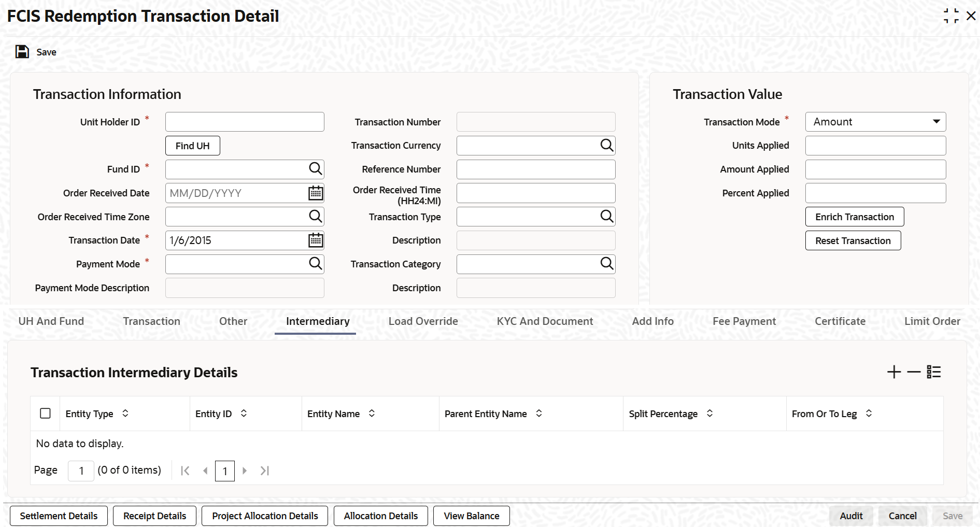980x527 pixels.
Task: Focus the Unit Holder ID field
Action: click(245, 122)
